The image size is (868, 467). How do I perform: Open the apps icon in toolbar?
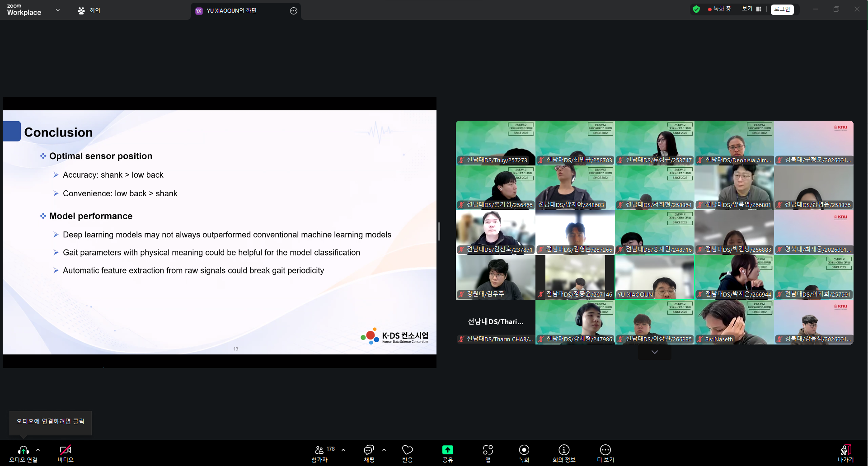tap(488, 450)
